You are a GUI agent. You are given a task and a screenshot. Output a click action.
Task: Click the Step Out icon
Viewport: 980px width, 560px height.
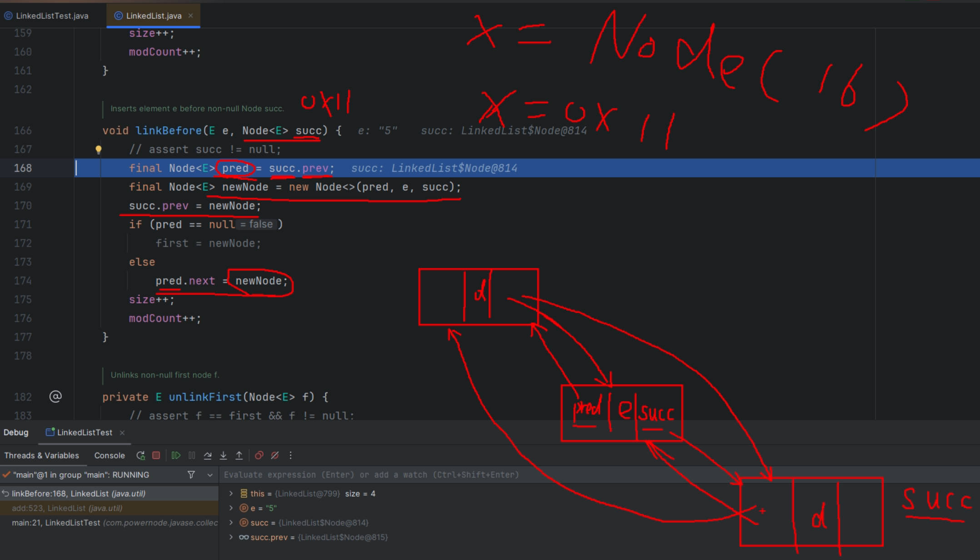click(x=239, y=455)
